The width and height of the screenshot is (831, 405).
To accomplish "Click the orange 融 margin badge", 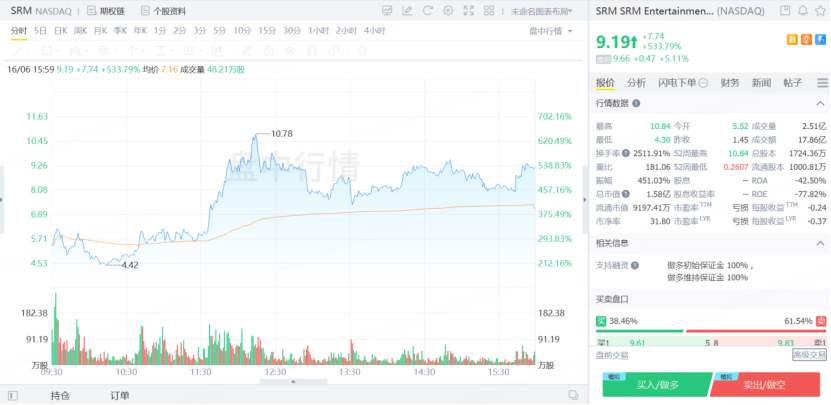I will (x=792, y=39).
